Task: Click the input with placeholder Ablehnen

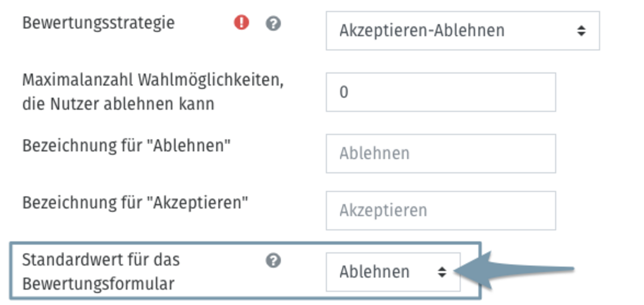Action: pos(441,153)
